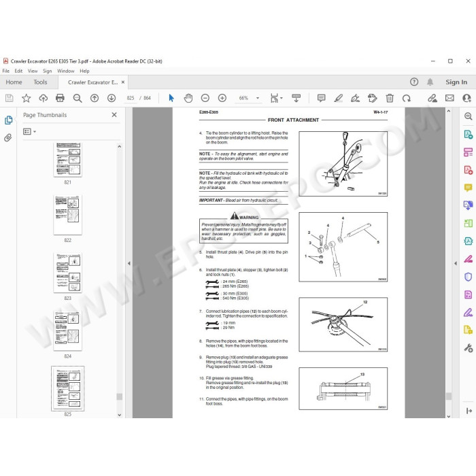
Task: Close the Page Thumbnails panel
Action: click(114, 115)
